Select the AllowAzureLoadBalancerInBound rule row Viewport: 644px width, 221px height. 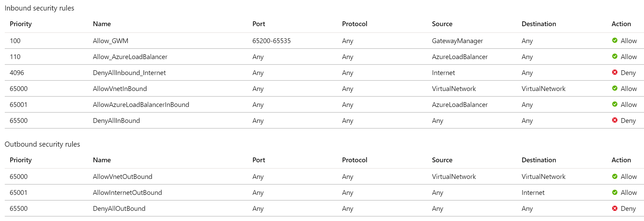(x=141, y=105)
